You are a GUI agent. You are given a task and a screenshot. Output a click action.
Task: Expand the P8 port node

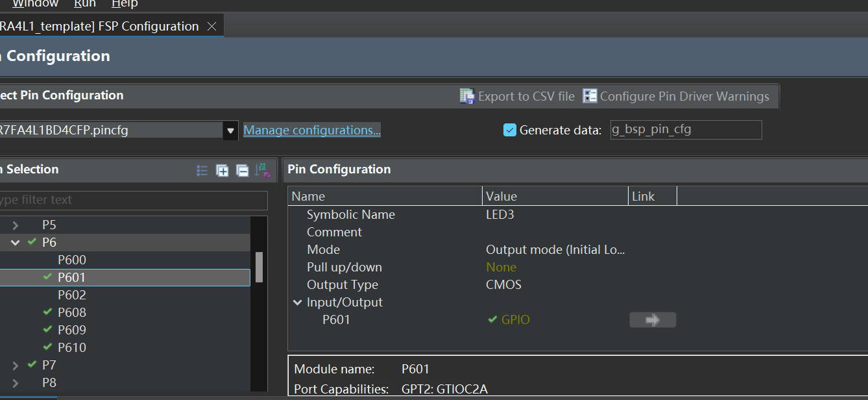(x=16, y=382)
